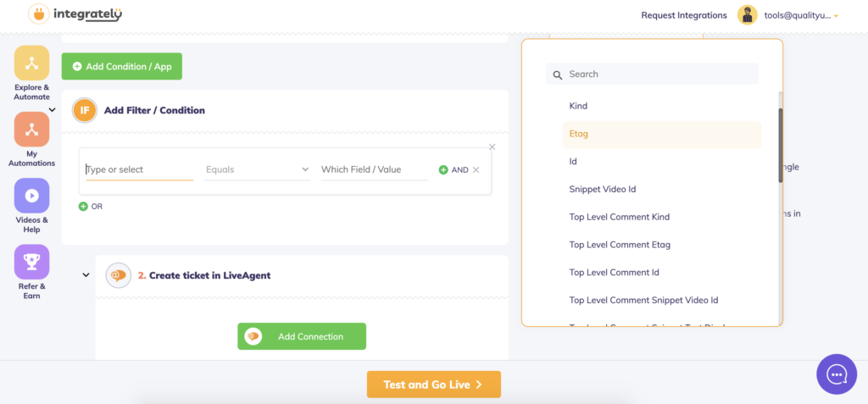
Task: Add an OR condition group
Action: click(91, 206)
